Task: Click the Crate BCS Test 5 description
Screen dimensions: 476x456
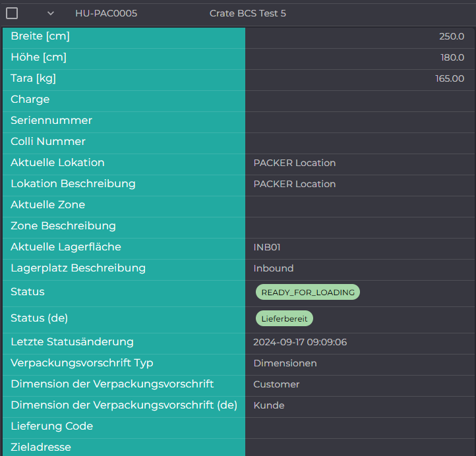Action: (248, 13)
